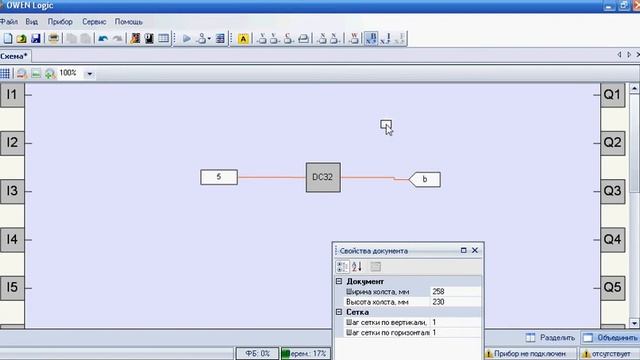Click the table icon in main toolbar
The image size is (640, 360).
click(x=163, y=38)
